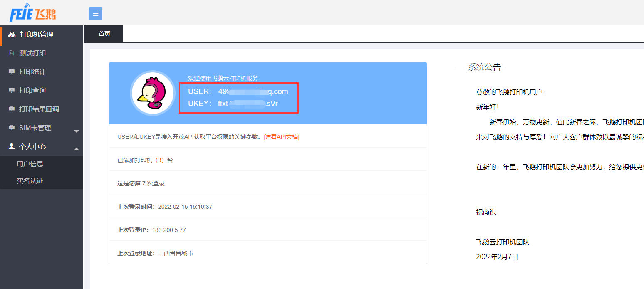
Task: Click the 飞鹅云打印机团队 signature text
Action: pyautogui.click(x=503, y=242)
